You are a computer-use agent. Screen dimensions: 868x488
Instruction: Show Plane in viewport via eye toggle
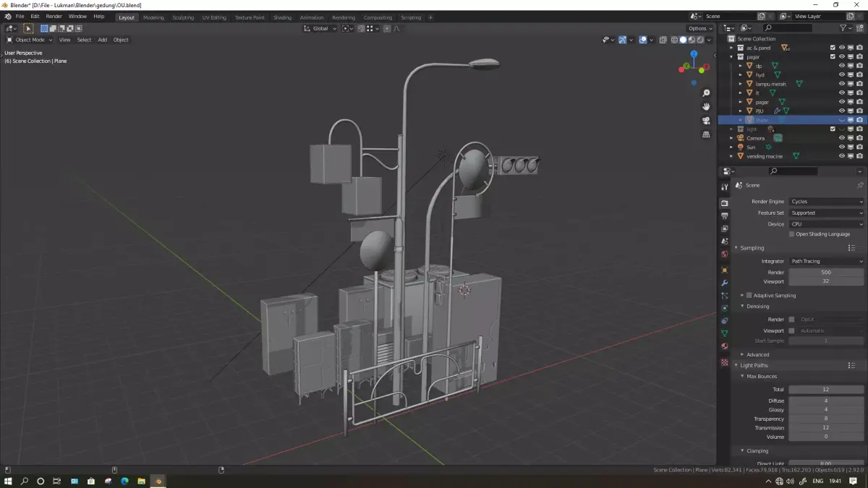[841, 120]
